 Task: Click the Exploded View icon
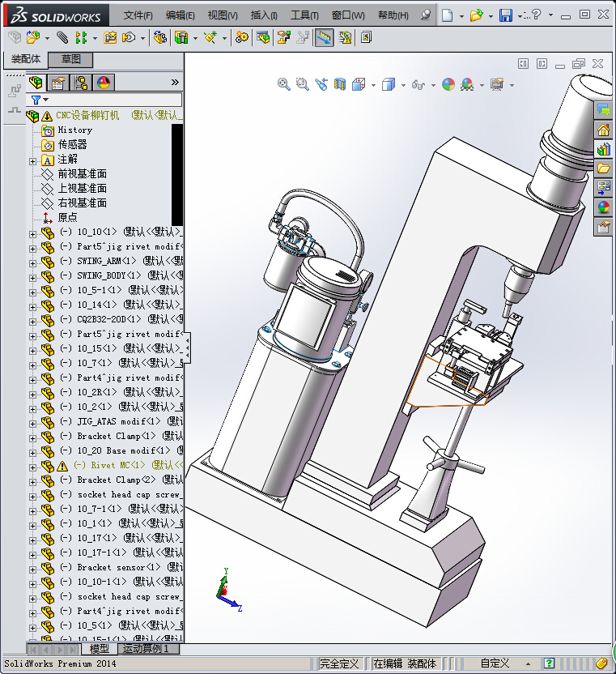(x=283, y=38)
